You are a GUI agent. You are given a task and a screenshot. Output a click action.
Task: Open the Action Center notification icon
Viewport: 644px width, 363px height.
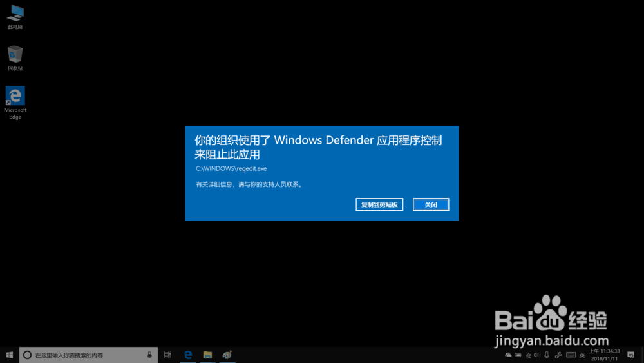630,355
